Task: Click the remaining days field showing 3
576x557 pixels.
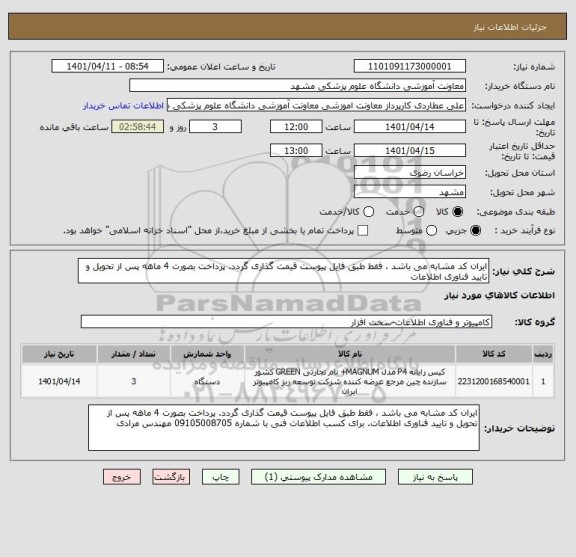Action: (215, 127)
